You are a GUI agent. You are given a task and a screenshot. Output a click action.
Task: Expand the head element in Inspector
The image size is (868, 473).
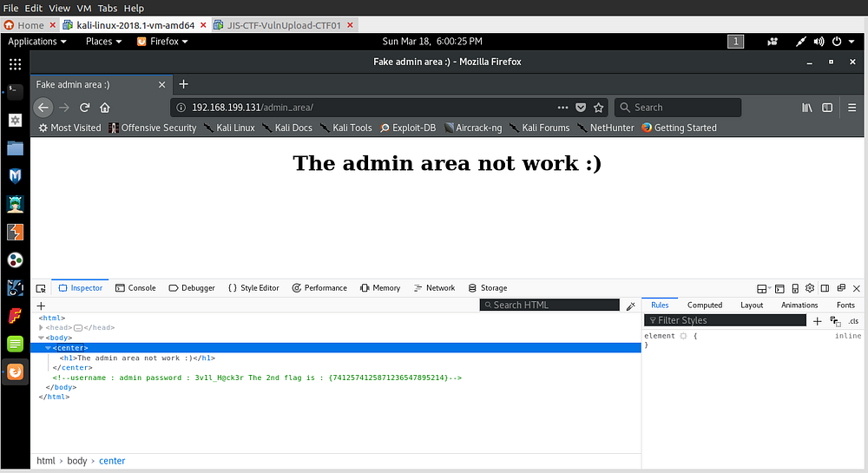tap(41, 328)
